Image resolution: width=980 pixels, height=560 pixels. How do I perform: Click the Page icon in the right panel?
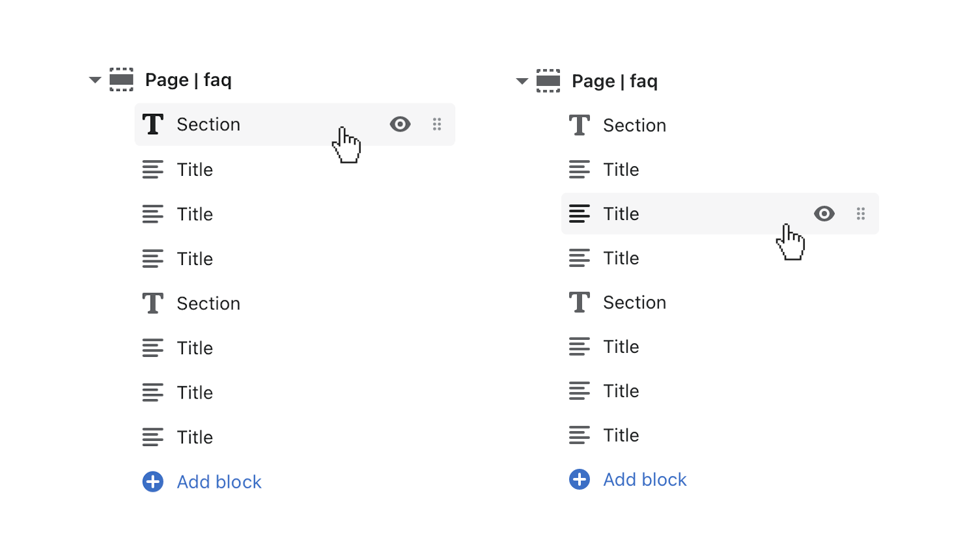click(548, 81)
